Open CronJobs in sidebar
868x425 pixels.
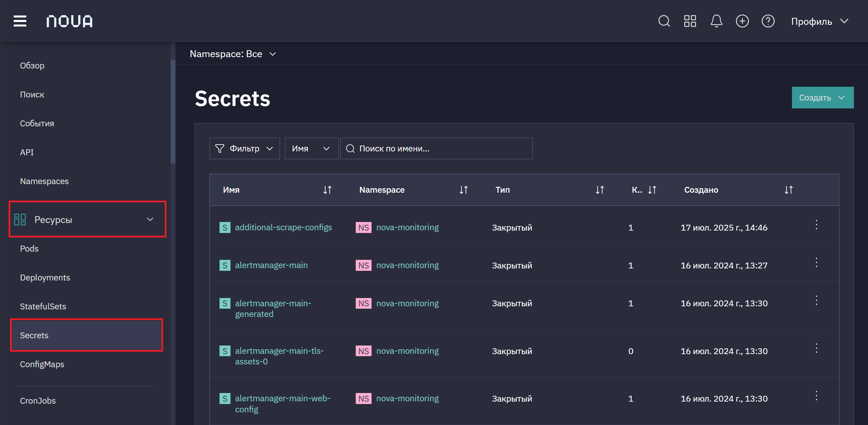coord(38,401)
